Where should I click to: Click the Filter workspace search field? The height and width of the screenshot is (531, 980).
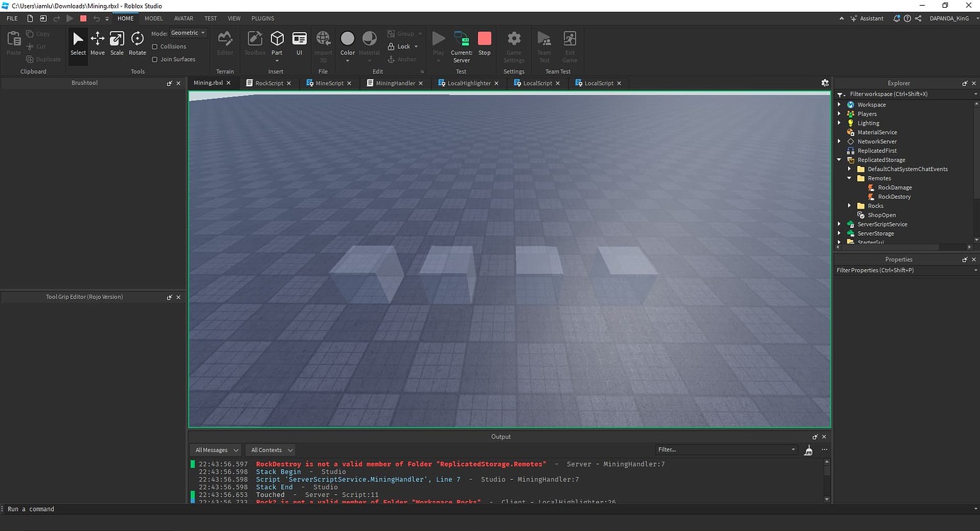[x=906, y=94]
